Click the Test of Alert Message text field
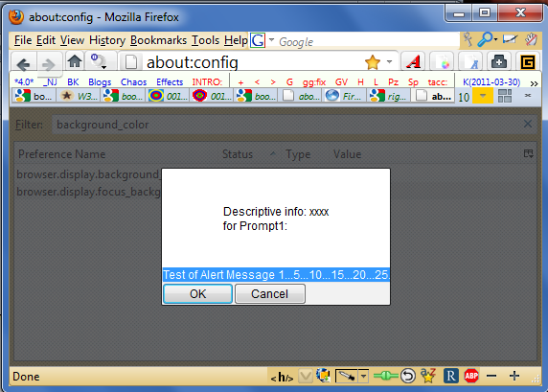The height and width of the screenshot is (392, 548). [x=276, y=275]
